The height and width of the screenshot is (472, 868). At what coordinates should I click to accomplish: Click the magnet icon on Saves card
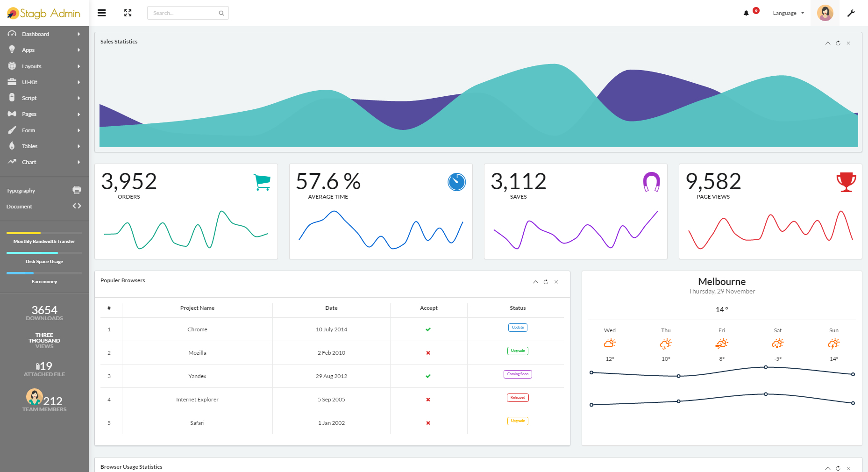pos(651,182)
